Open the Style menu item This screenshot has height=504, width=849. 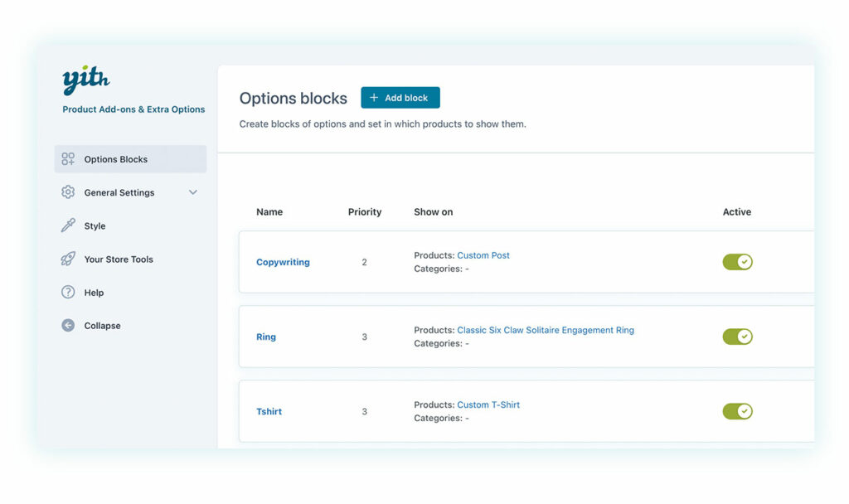tap(95, 225)
